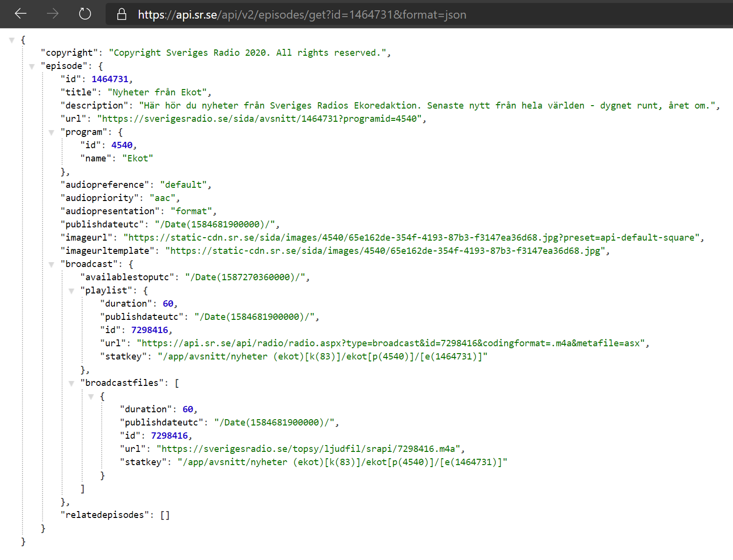Click the imageurl value with api-default-square preset
The image size is (733, 560).
411,238
